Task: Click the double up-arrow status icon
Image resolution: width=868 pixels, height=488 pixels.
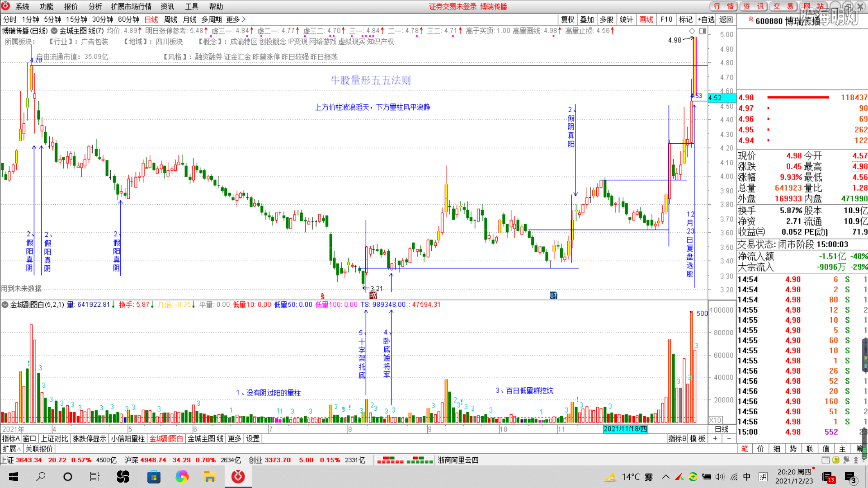Action: coord(856,460)
